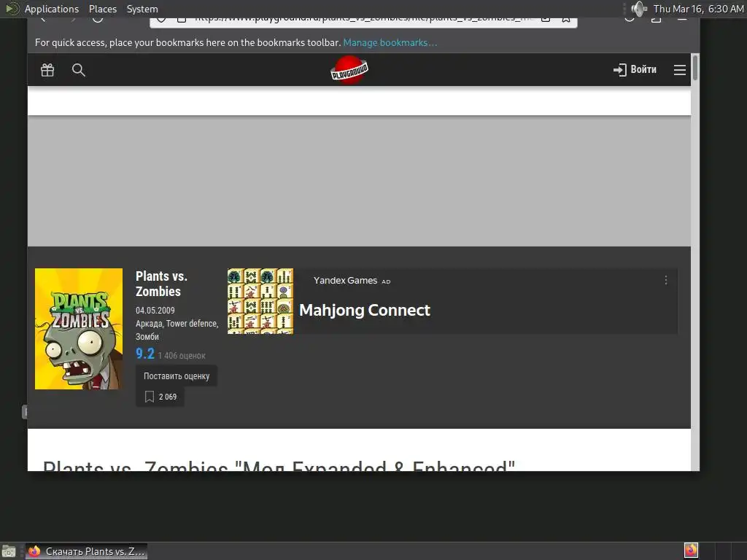
Task: Open the site search magnifier
Action: (x=79, y=70)
